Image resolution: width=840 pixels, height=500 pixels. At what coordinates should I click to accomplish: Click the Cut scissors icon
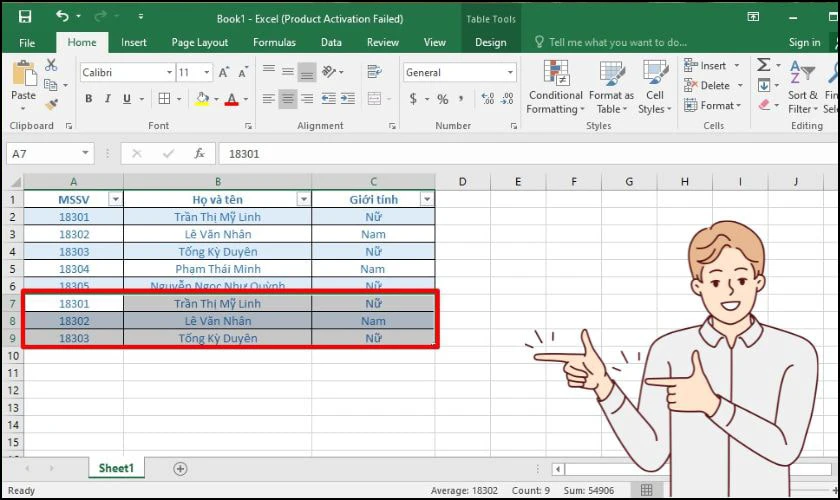(x=51, y=65)
